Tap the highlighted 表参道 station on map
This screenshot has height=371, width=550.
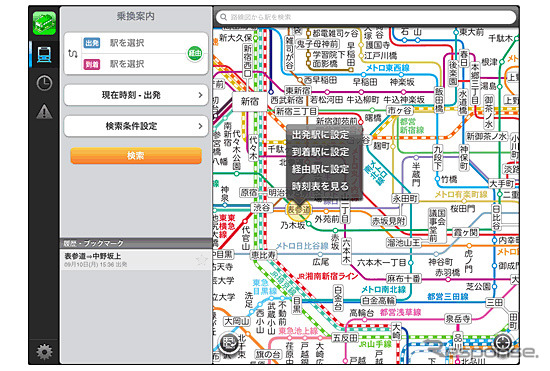(299, 210)
